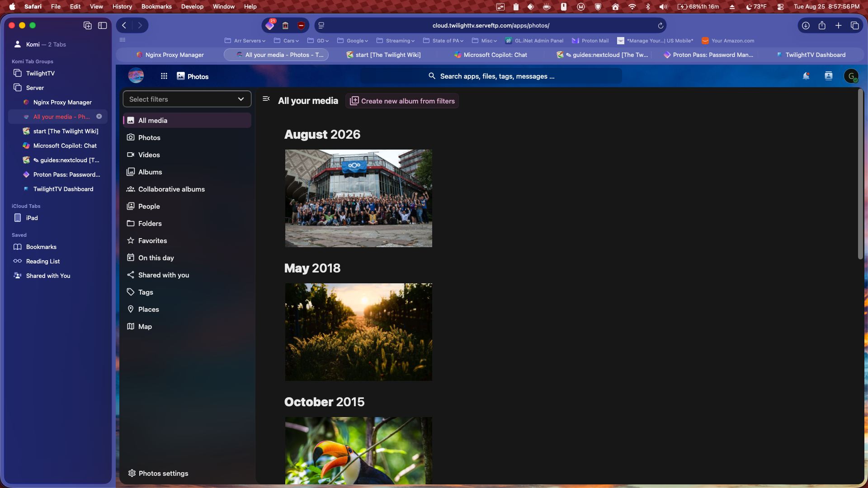The image size is (868, 488).
Task: Expand the Google bookmark folder
Action: pyautogui.click(x=353, y=41)
